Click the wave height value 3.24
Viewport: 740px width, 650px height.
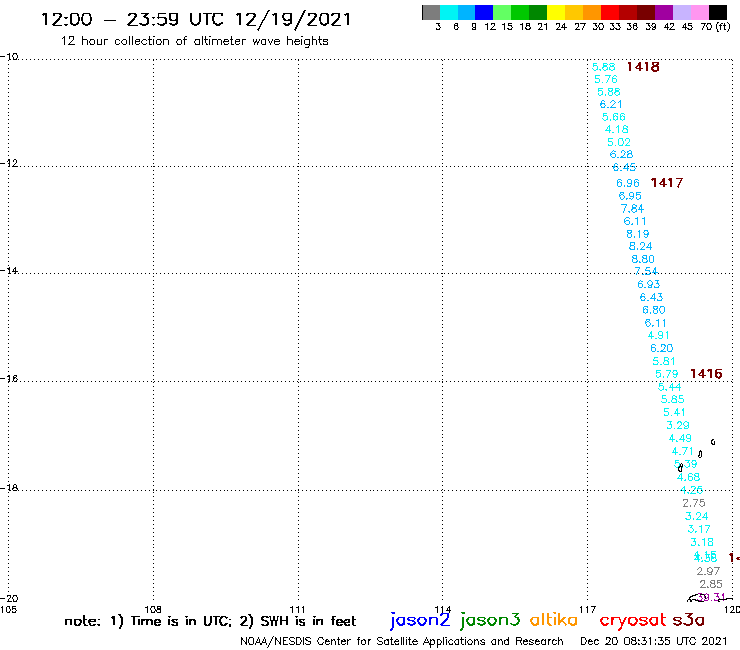click(697, 516)
